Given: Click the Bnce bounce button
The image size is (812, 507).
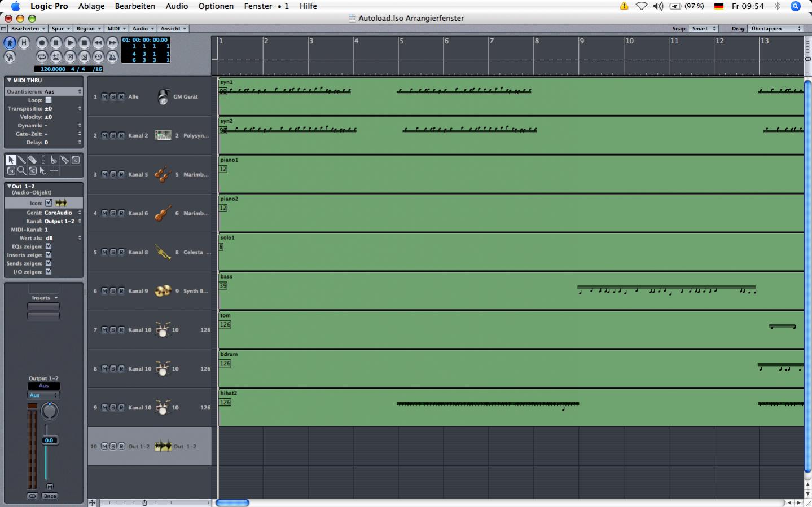Looking at the screenshot, I should pos(50,496).
